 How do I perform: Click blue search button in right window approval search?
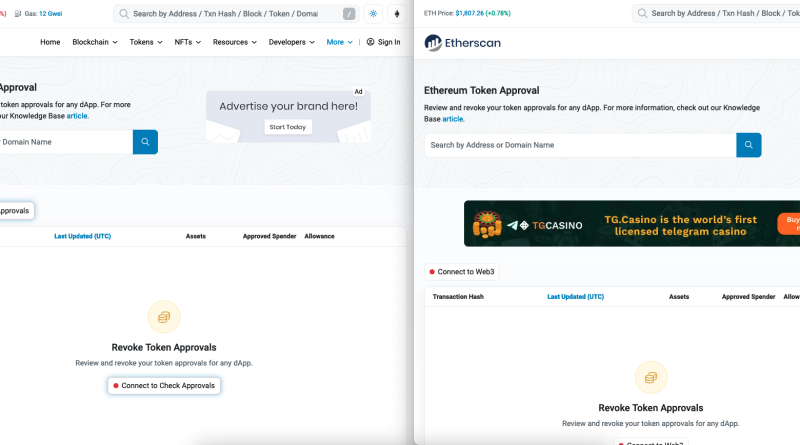point(748,145)
